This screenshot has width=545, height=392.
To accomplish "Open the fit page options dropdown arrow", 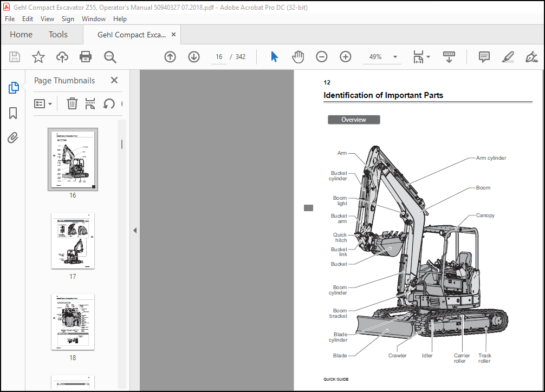I will tap(428, 57).
